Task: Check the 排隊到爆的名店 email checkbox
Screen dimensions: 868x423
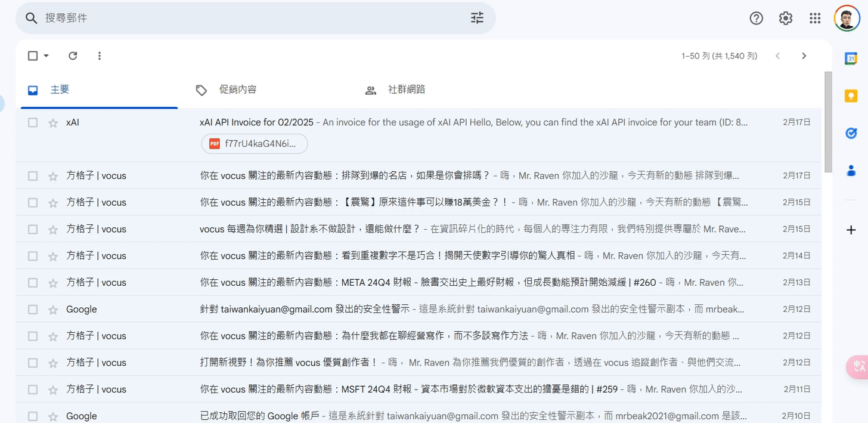Action: tap(33, 176)
